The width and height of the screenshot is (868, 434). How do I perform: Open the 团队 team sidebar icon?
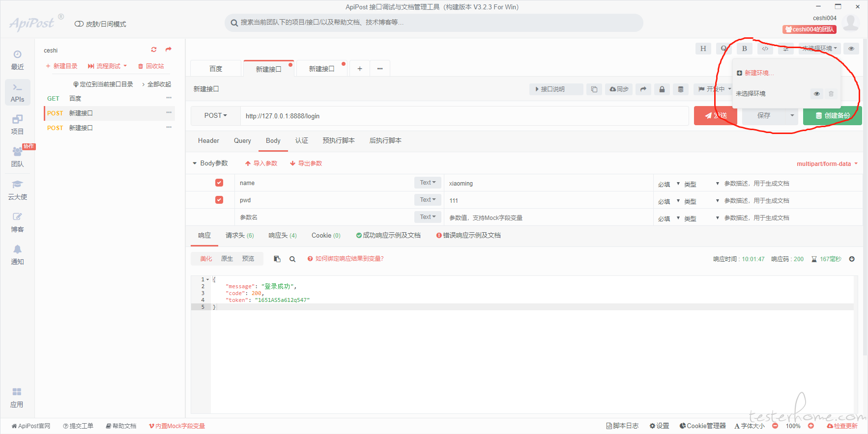(x=17, y=157)
